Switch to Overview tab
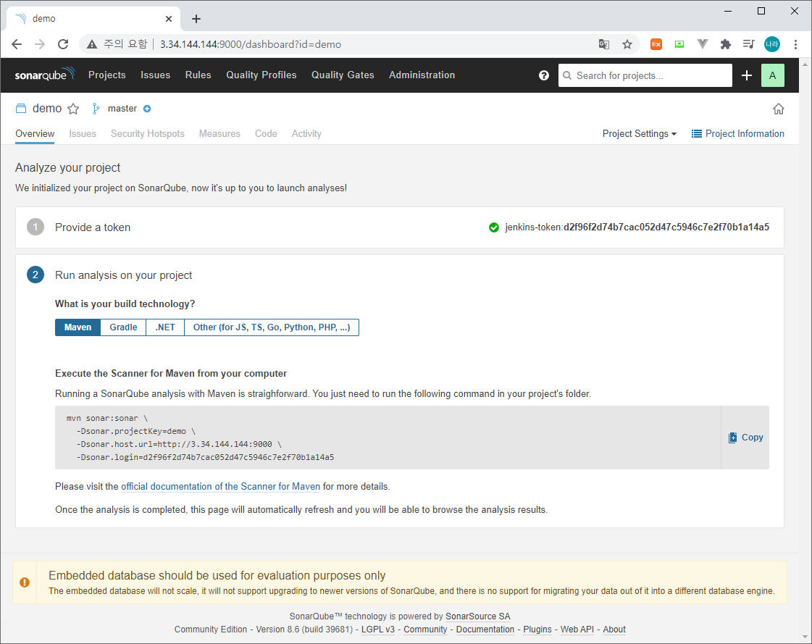Screen dimensions: 812x644 35,134
